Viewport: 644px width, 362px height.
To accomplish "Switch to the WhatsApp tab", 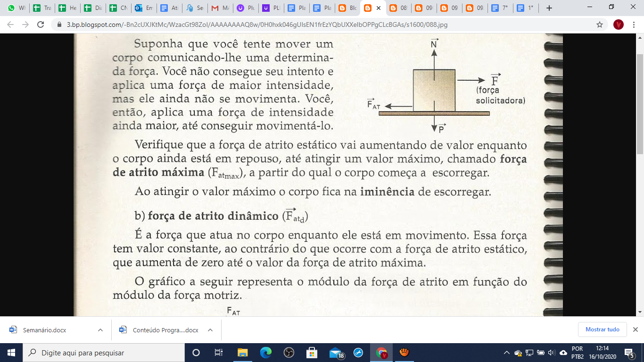I will 16,8.
